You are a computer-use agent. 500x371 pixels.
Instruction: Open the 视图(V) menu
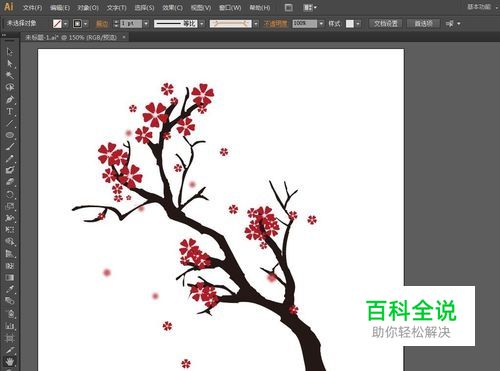click(201, 7)
